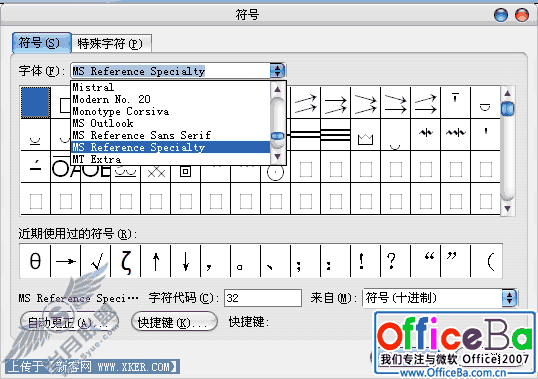538x379 pixels.
Task: Click the blue window button in title bar
Action: [501, 15]
